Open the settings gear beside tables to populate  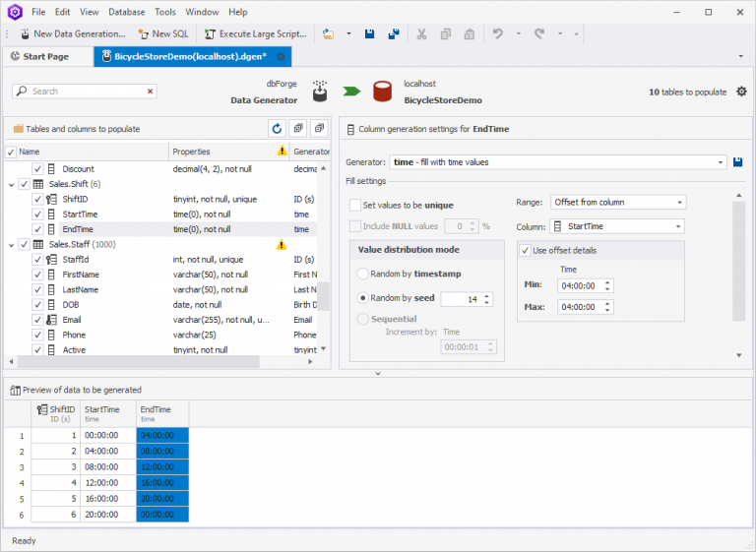(x=741, y=92)
